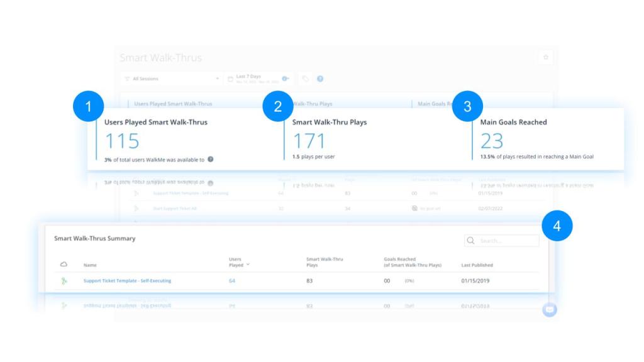Click the favorite star button
Viewport: 644px width, 362px height.
click(545, 57)
